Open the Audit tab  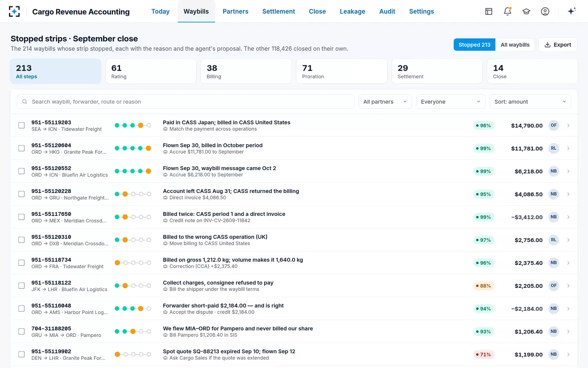pos(387,11)
